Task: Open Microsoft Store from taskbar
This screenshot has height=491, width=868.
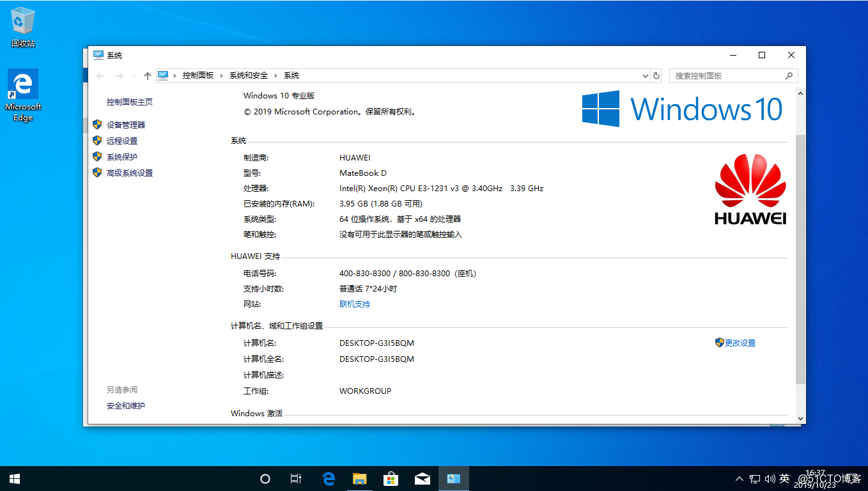Action: pos(391,479)
